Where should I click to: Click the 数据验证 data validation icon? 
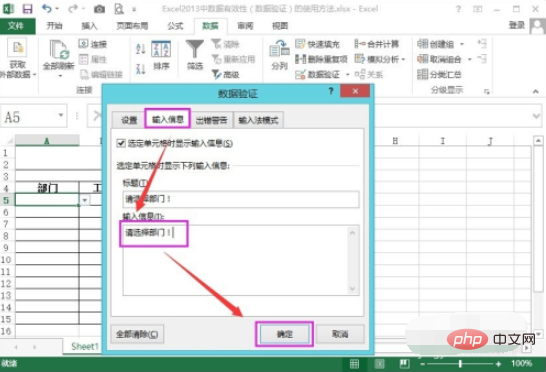click(x=300, y=74)
